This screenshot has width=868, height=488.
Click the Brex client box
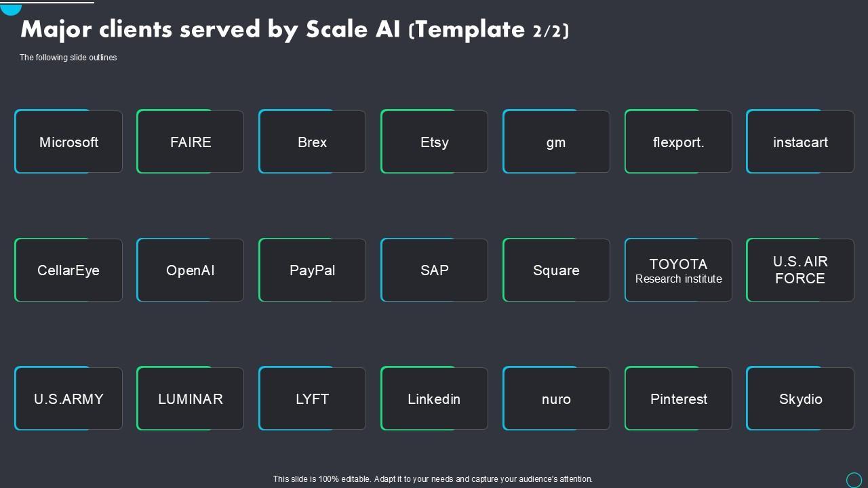point(313,142)
